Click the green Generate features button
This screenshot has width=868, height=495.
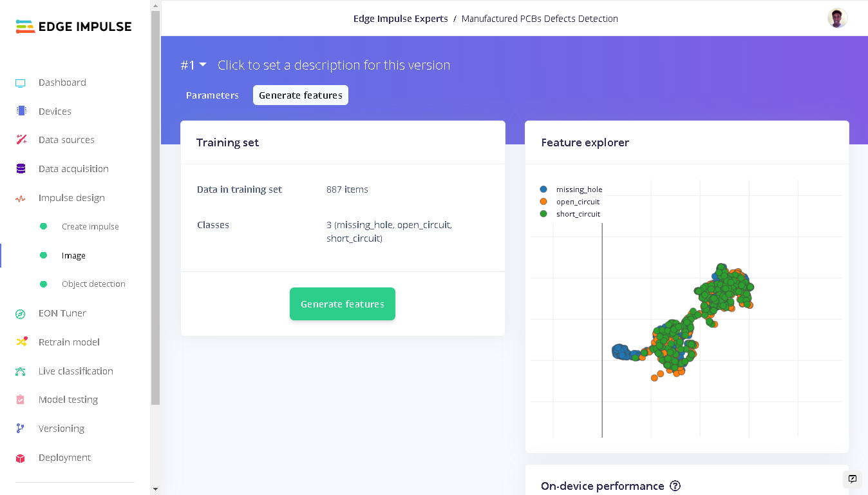343,304
